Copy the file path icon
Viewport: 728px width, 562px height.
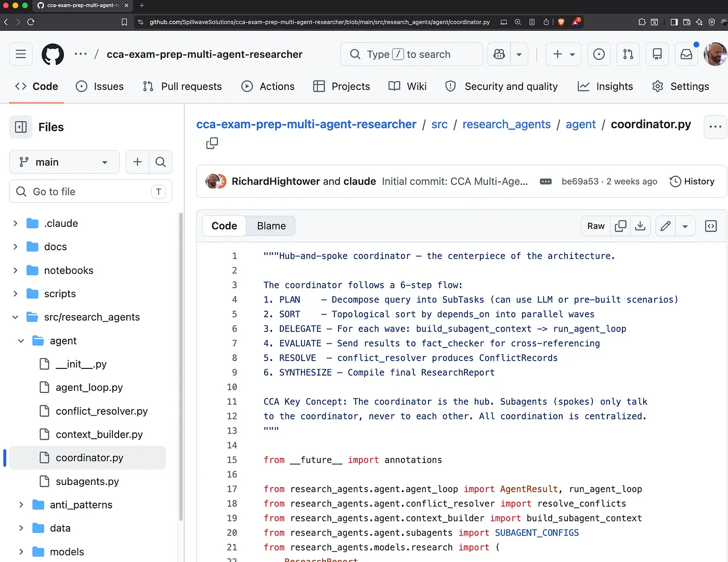[x=212, y=143]
